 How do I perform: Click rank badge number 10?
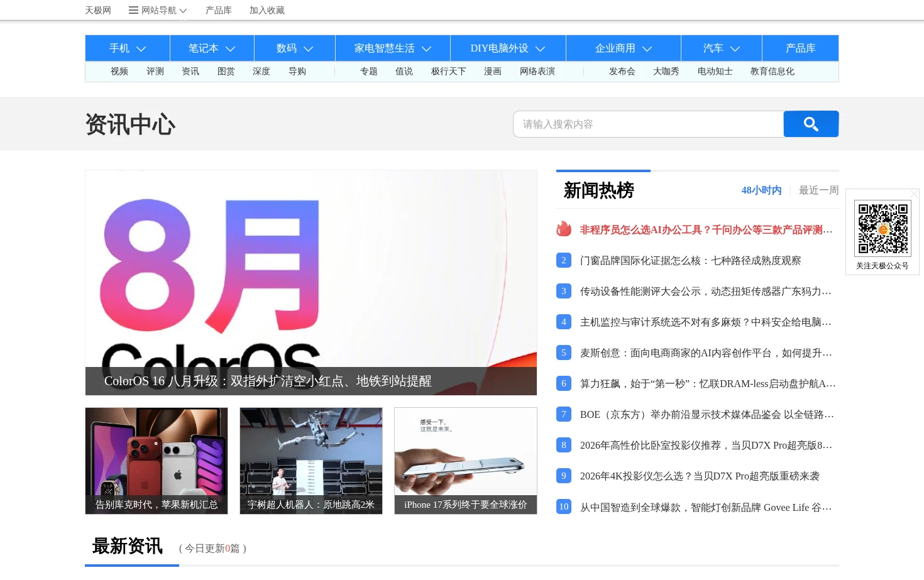click(564, 506)
